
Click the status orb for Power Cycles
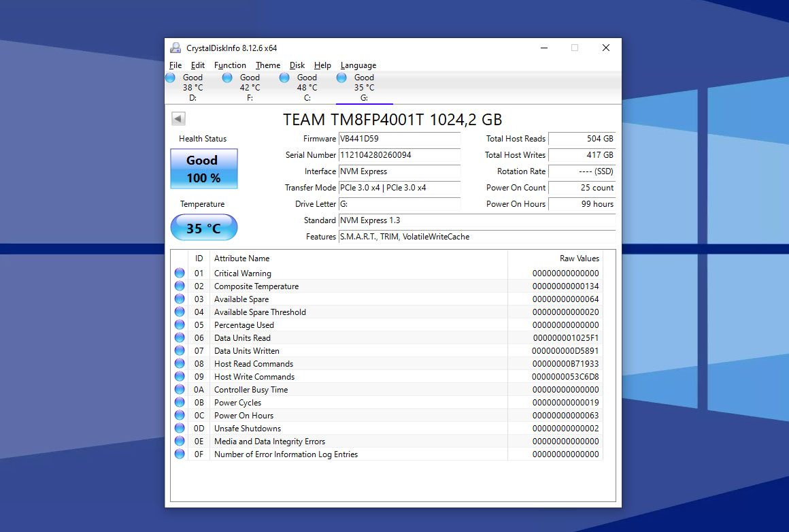point(180,402)
